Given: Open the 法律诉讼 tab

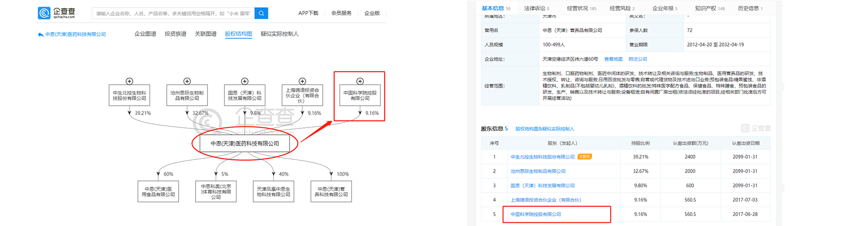Looking at the screenshot, I should 537,8.
